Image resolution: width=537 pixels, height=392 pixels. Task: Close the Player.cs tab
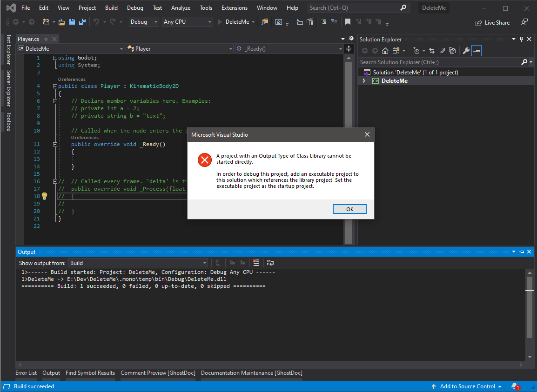(54, 39)
